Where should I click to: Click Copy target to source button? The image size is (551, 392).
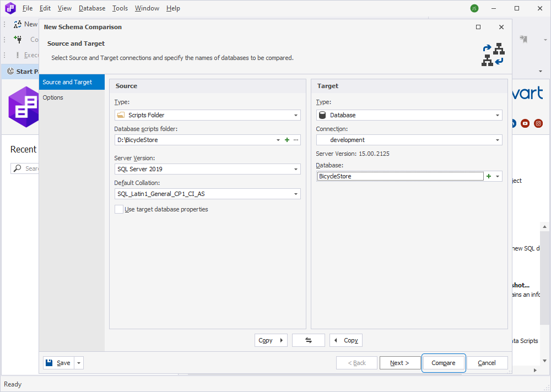click(x=346, y=340)
